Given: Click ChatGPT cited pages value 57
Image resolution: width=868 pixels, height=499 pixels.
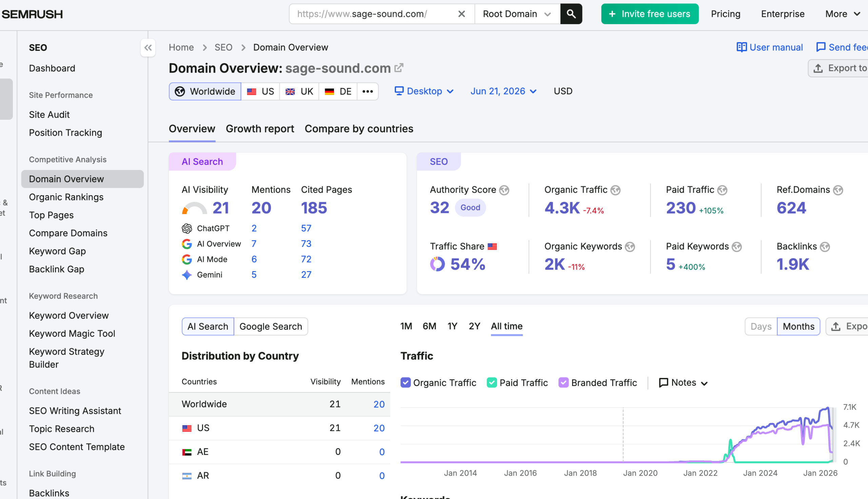Looking at the screenshot, I should click(306, 229).
